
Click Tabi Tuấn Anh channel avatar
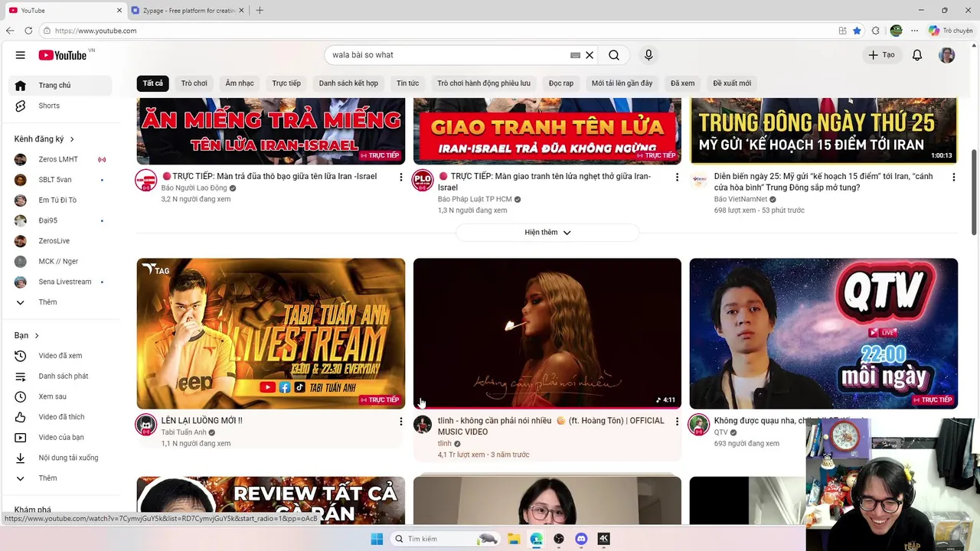click(146, 425)
